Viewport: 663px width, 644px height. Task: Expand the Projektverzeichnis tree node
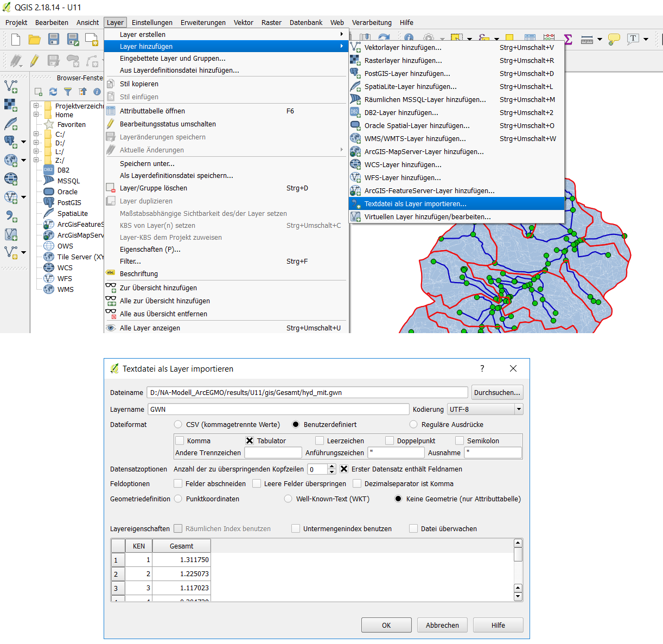[36, 106]
